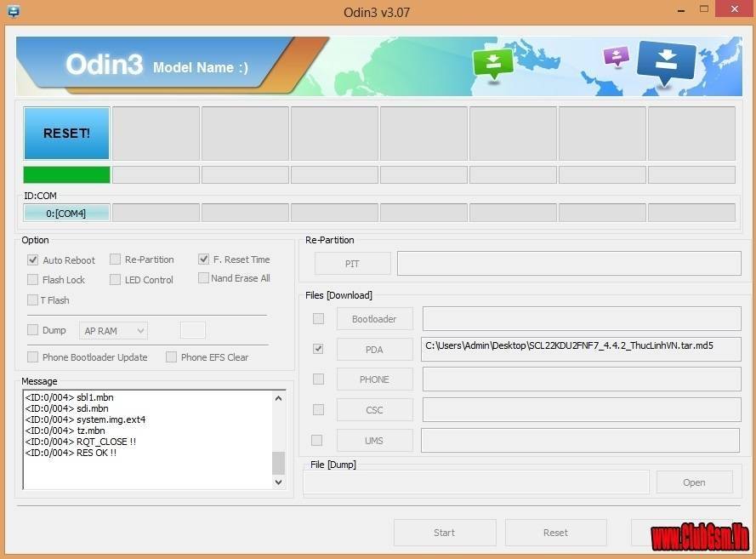Open the AP RAM dropdown
This screenshot has width=756, height=559.
coord(113,331)
